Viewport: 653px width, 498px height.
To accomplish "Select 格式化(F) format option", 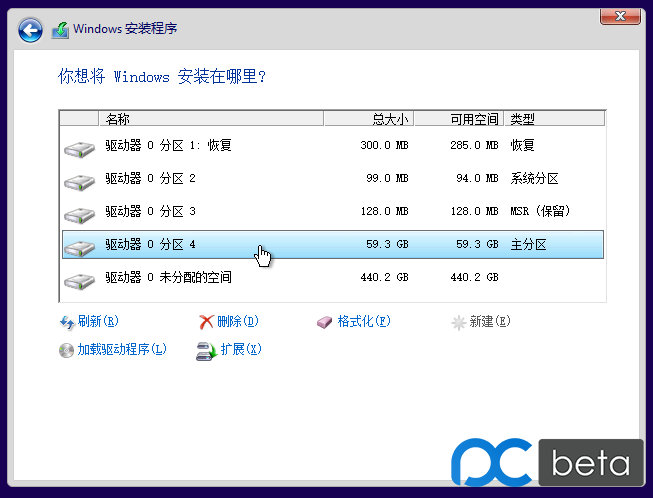I will click(x=363, y=322).
